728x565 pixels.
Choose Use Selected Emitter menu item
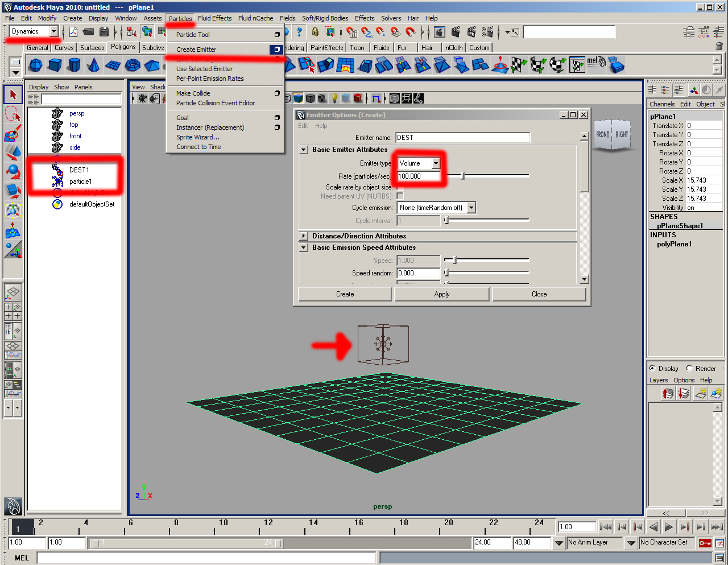tap(204, 69)
